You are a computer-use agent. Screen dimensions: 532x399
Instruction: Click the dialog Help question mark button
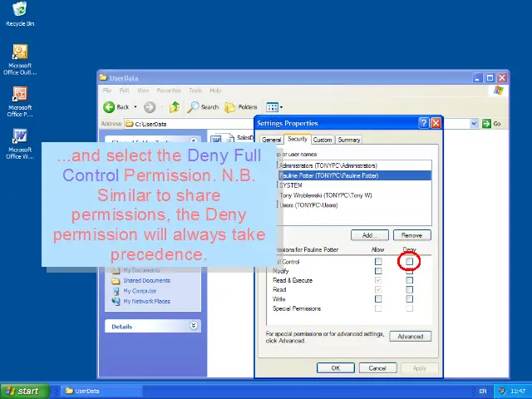point(424,123)
